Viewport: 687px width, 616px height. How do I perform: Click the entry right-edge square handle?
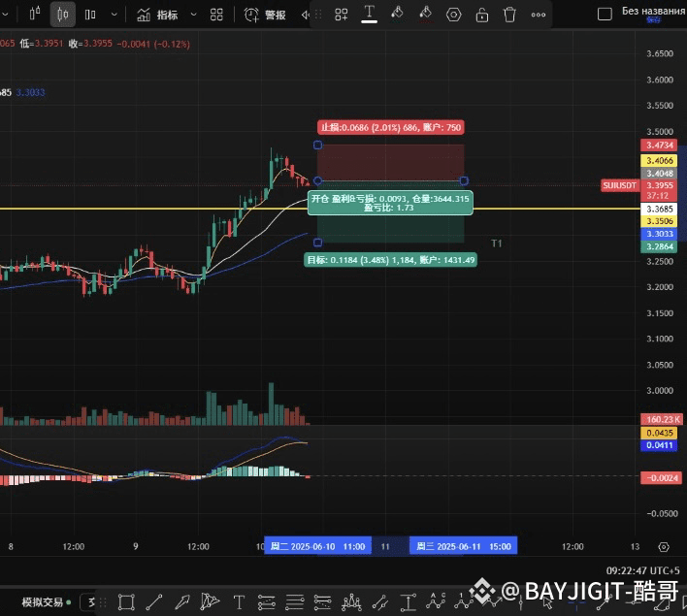click(464, 181)
